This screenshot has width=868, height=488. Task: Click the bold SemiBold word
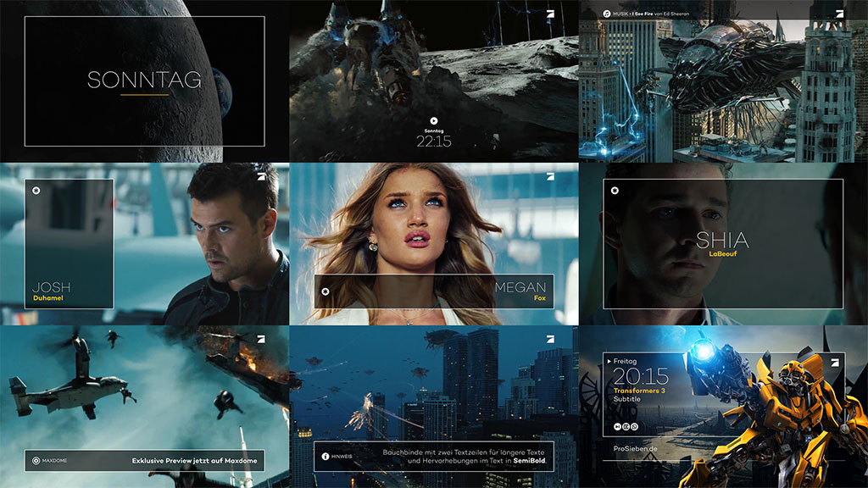tap(529, 460)
